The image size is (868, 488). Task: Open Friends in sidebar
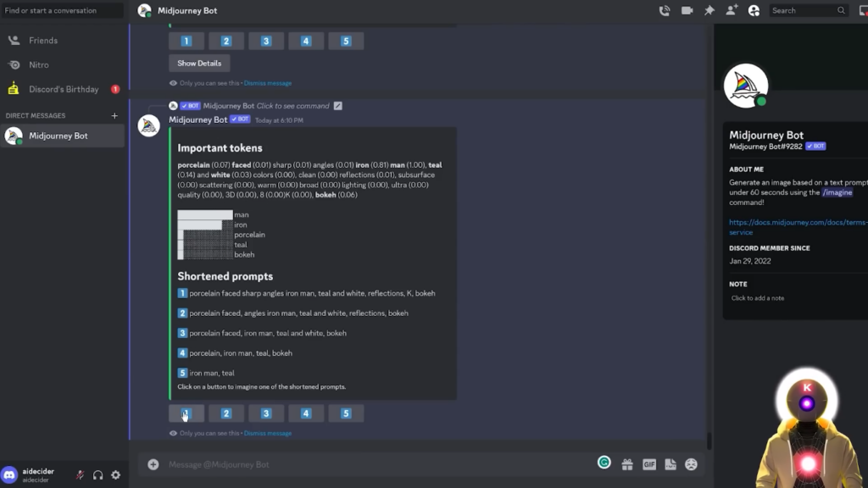point(62,41)
